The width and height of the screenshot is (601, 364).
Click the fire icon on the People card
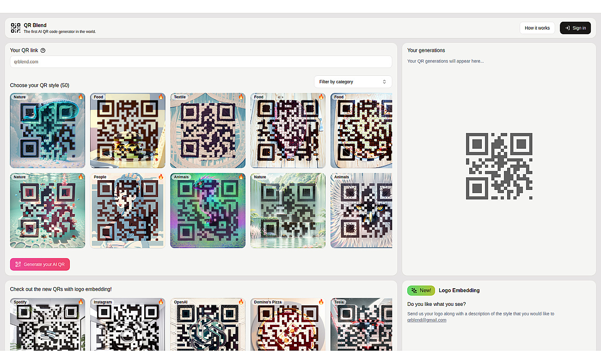(x=161, y=177)
